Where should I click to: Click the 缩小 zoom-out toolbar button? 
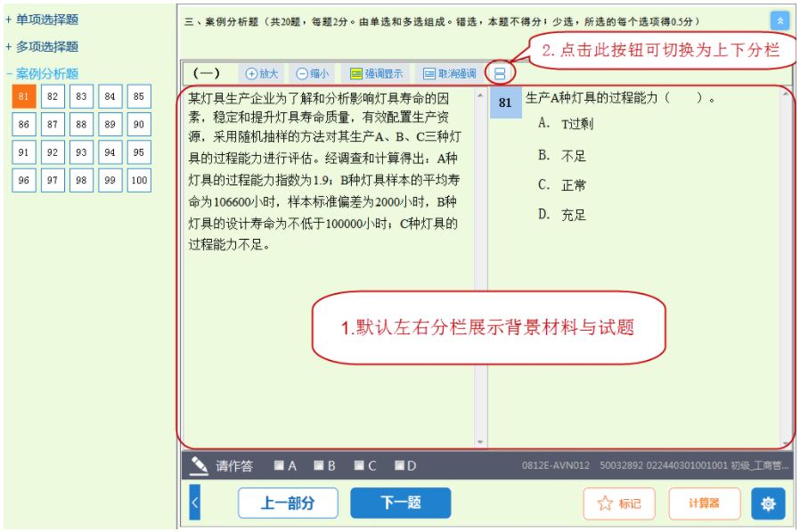coord(312,74)
